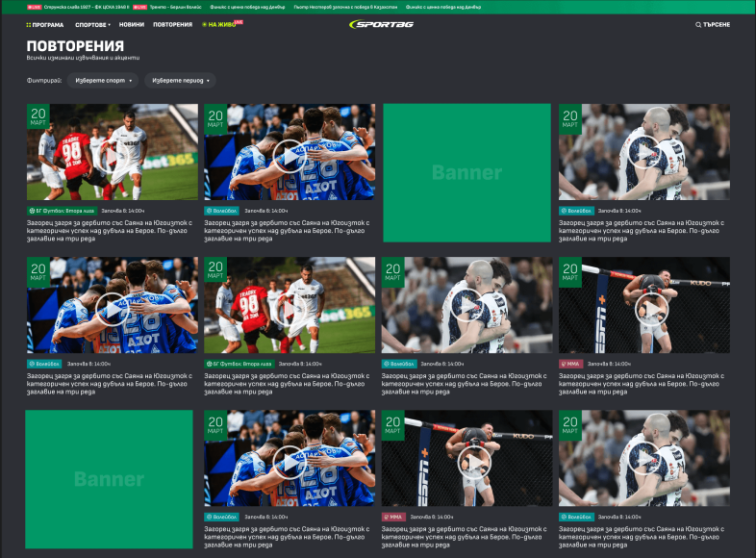Open headline under third-row MMA card
756x558 pixels.
click(465, 537)
